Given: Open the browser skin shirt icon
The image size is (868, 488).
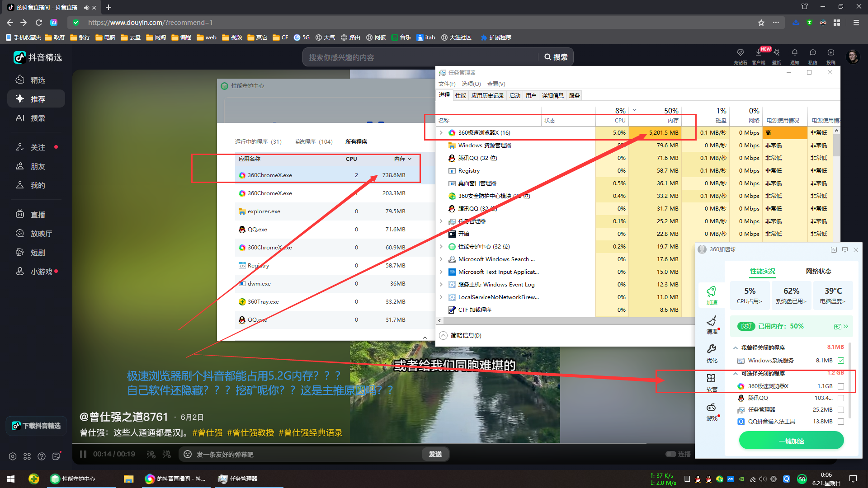Looking at the screenshot, I should coord(805,6).
